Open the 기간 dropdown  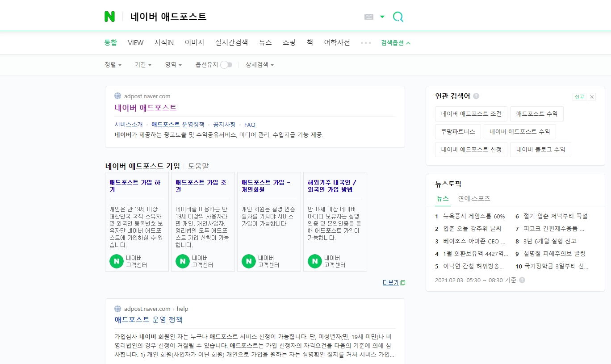tap(143, 65)
